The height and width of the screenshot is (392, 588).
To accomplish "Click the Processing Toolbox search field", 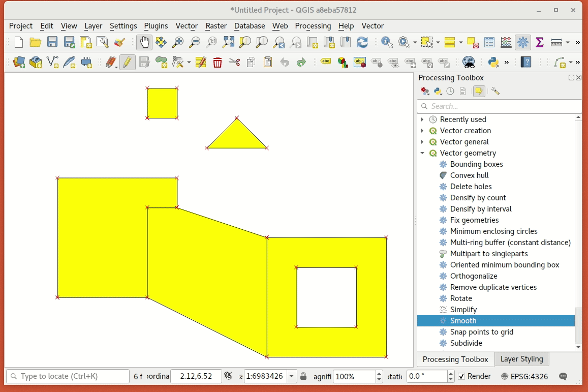I will [x=499, y=106].
